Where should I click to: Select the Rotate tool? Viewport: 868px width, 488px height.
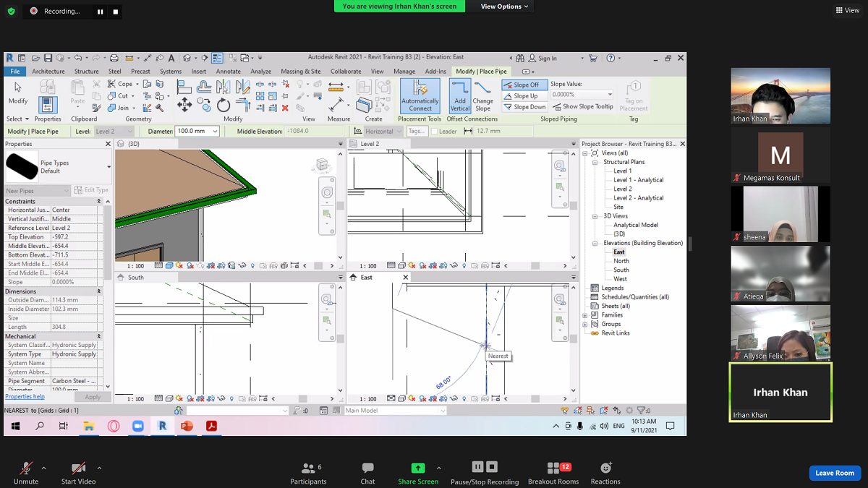[x=224, y=105]
